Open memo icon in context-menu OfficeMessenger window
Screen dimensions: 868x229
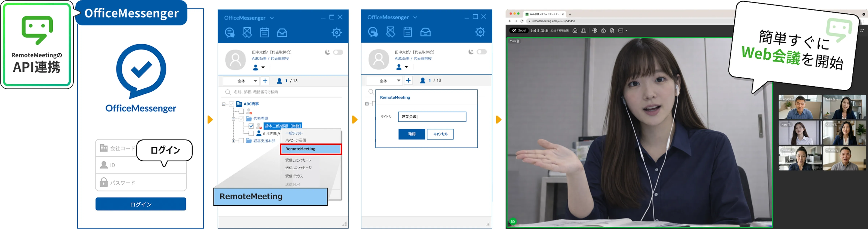247,33
